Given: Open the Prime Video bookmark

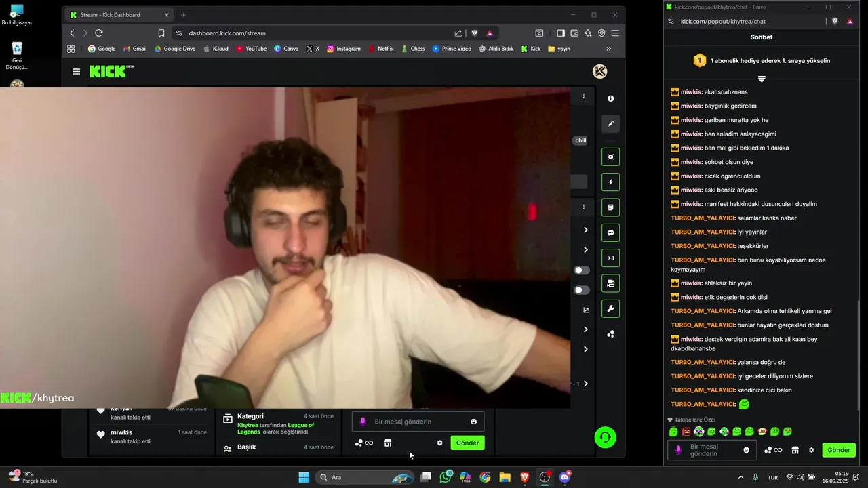Looking at the screenshot, I should point(452,49).
